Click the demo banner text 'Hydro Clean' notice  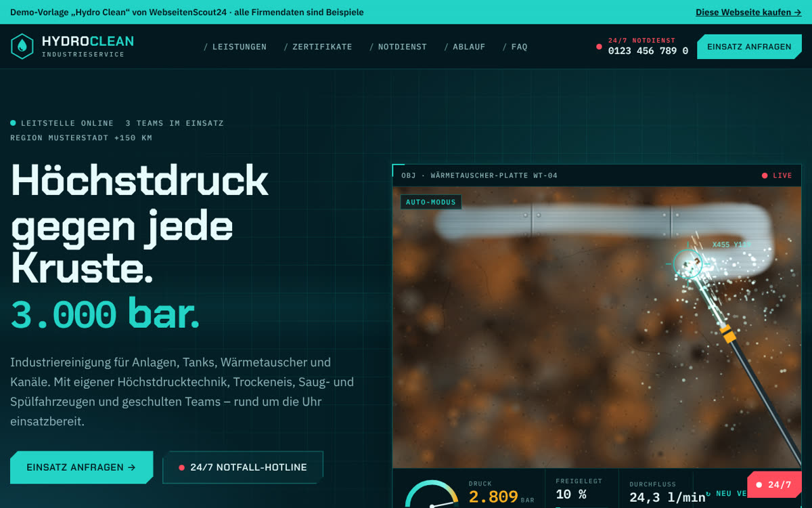tap(187, 12)
